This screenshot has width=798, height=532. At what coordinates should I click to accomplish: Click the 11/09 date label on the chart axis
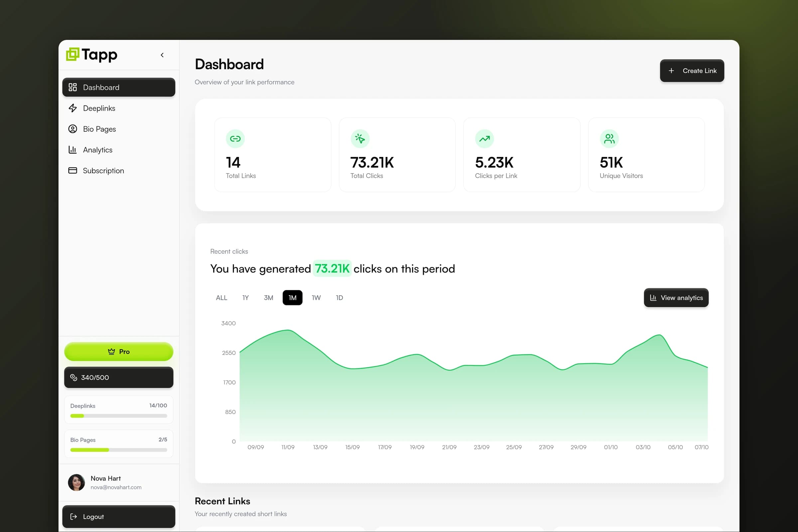click(x=288, y=447)
